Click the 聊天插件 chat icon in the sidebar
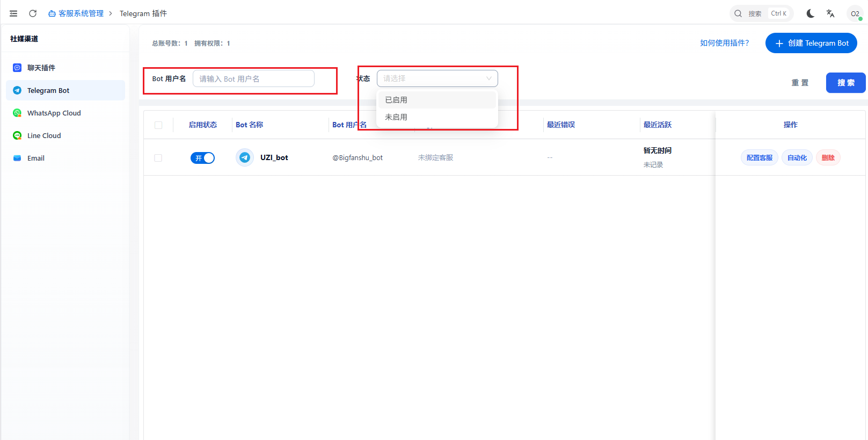This screenshot has height=440, width=868. click(x=17, y=68)
